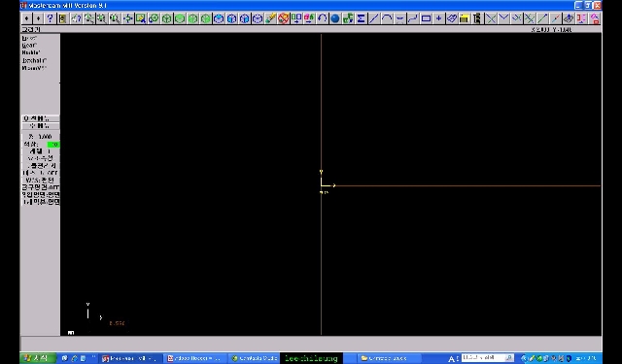Open the Help question mark icon
The image size is (622, 364).
point(50,18)
